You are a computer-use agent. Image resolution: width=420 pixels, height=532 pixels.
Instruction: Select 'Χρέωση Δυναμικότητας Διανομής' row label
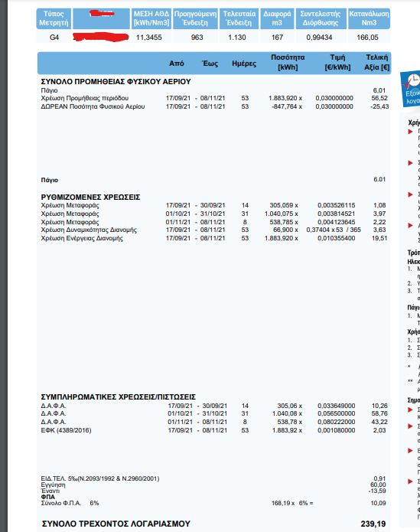pos(89,230)
